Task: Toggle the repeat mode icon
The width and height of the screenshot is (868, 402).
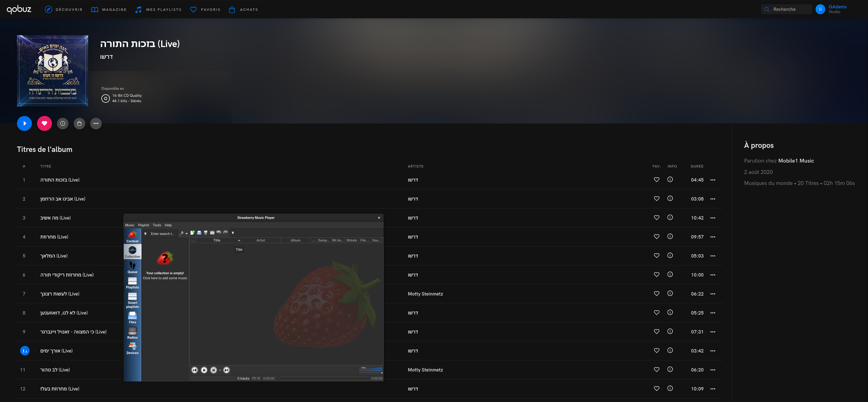Action: click(254, 378)
